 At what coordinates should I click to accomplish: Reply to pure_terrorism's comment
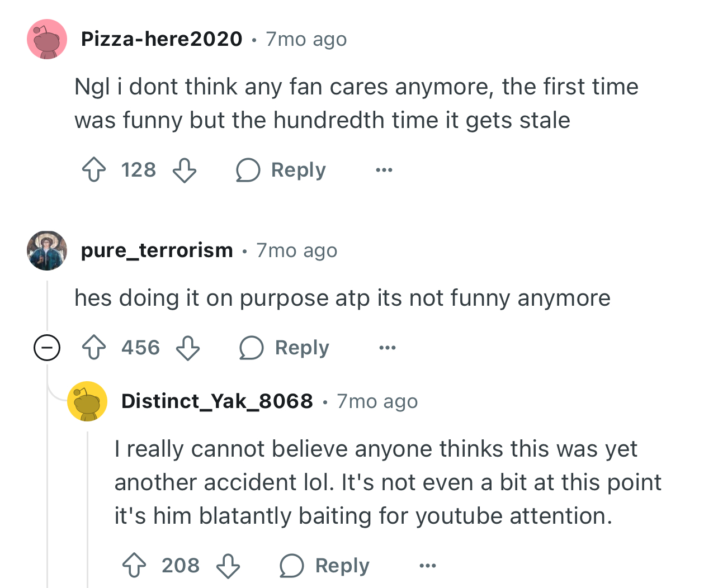coord(285,348)
